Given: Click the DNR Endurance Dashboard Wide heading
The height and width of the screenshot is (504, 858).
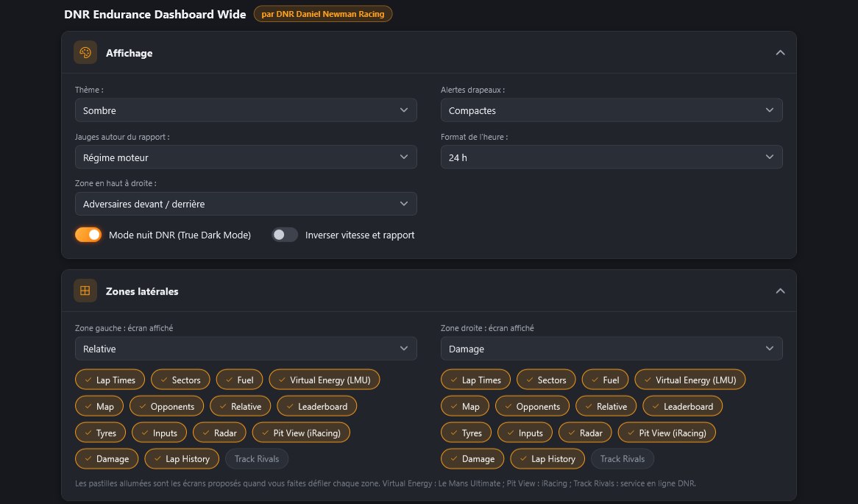Looking at the screenshot, I should pyautogui.click(x=155, y=14).
